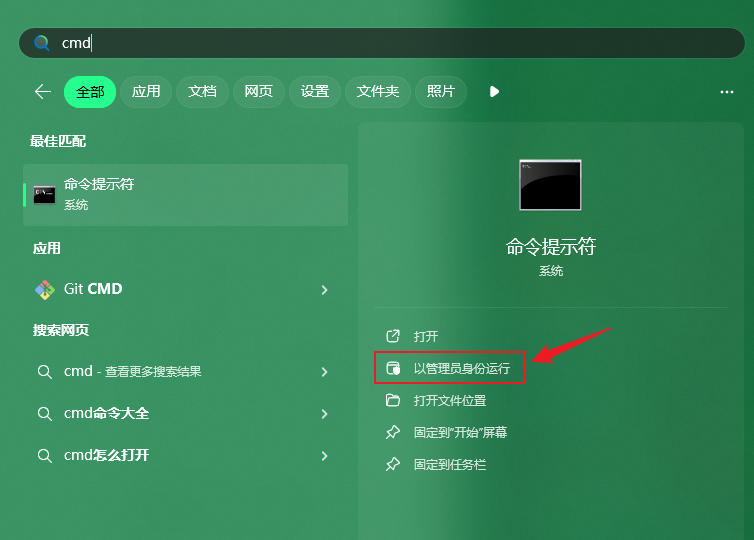Switch to the 设置 filter tab
Image resolution: width=754 pixels, height=540 pixels.
coord(315,92)
